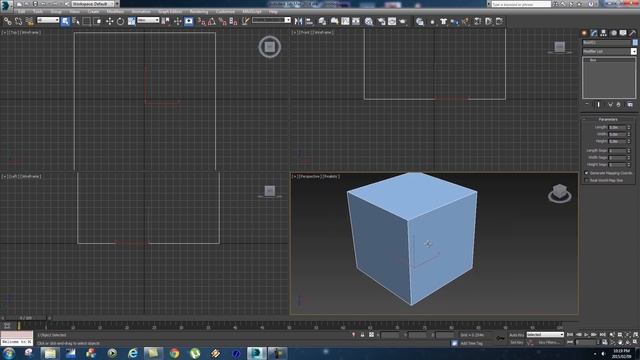Open the Named Selection Sets dropdown

click(271, 20)
